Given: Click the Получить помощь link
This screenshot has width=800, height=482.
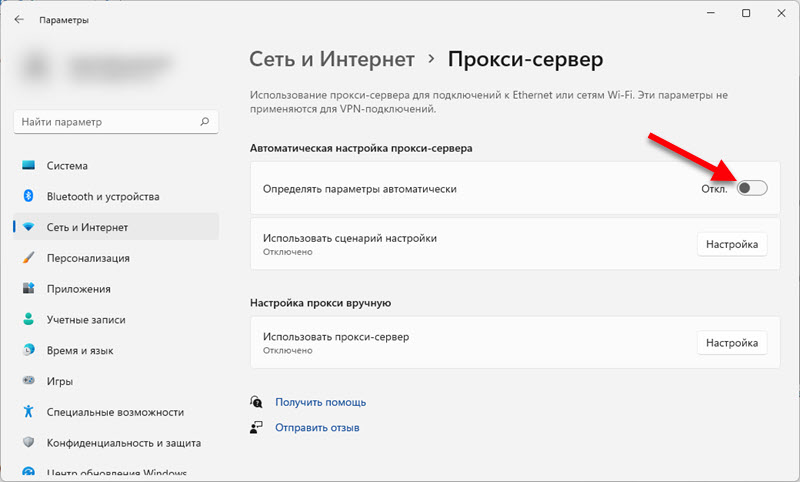Looking at the screenshot, I should click(320, 402).
